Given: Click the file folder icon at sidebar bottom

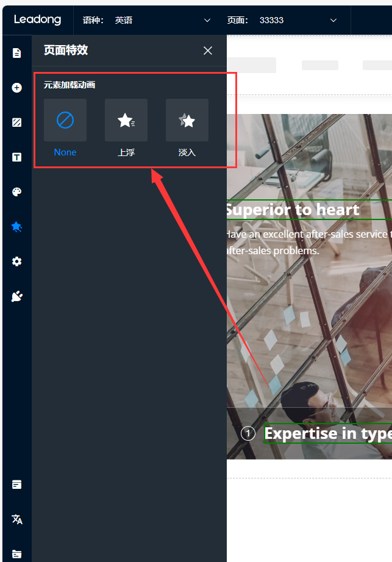Looking at the screenshot, I should [x=16, y=554].
